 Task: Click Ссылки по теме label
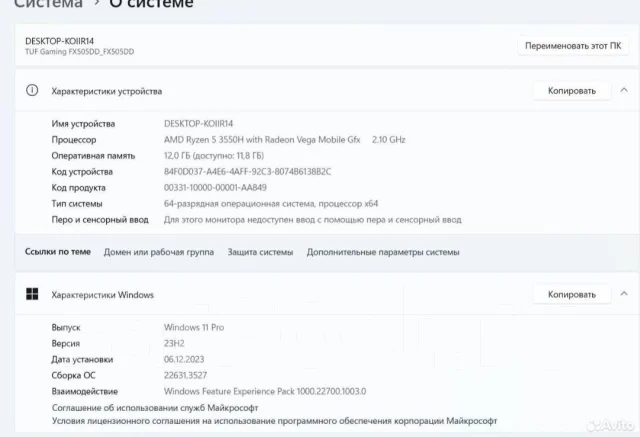(x=58, y=252)
